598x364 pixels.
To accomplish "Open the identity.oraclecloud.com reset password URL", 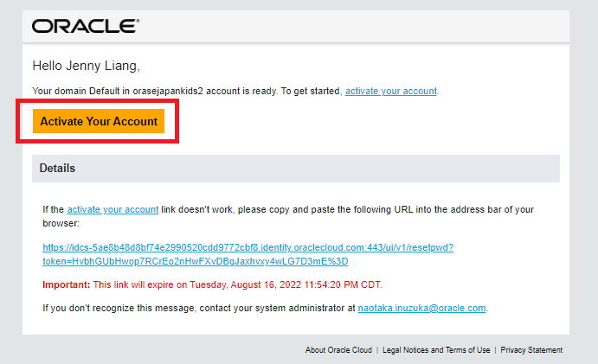I will [248, 247].
